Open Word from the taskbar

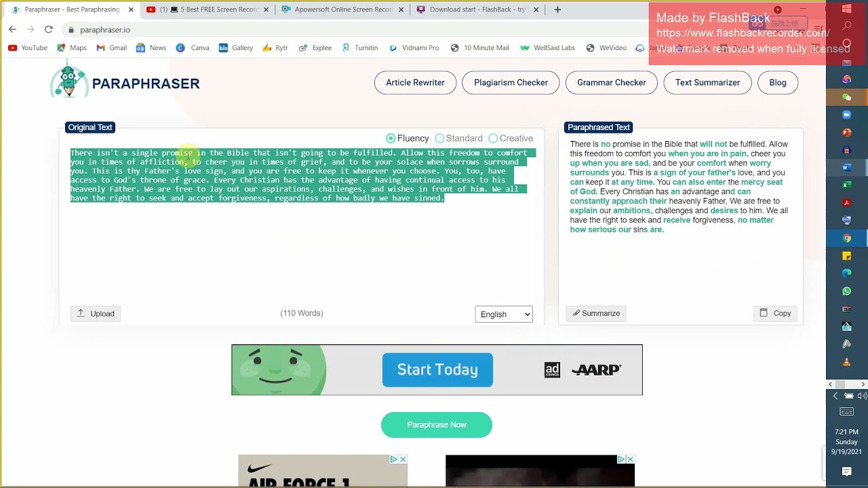(846, 167)
